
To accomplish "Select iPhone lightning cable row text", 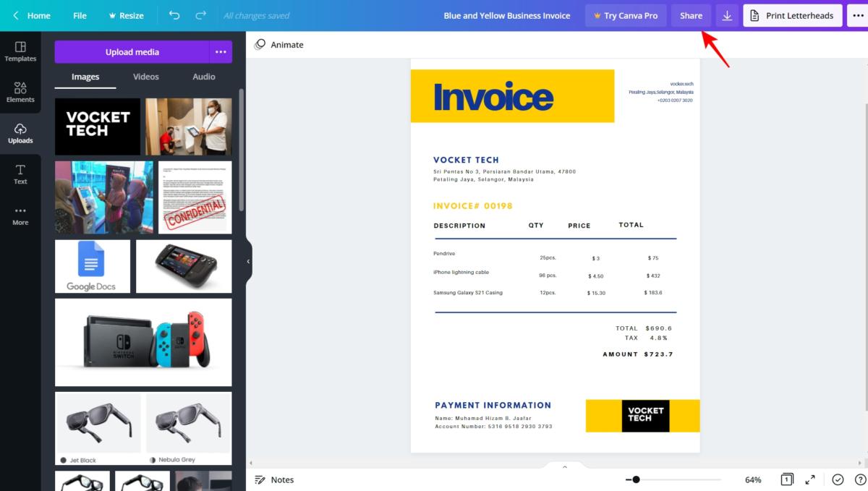I will tap(461, 273).
